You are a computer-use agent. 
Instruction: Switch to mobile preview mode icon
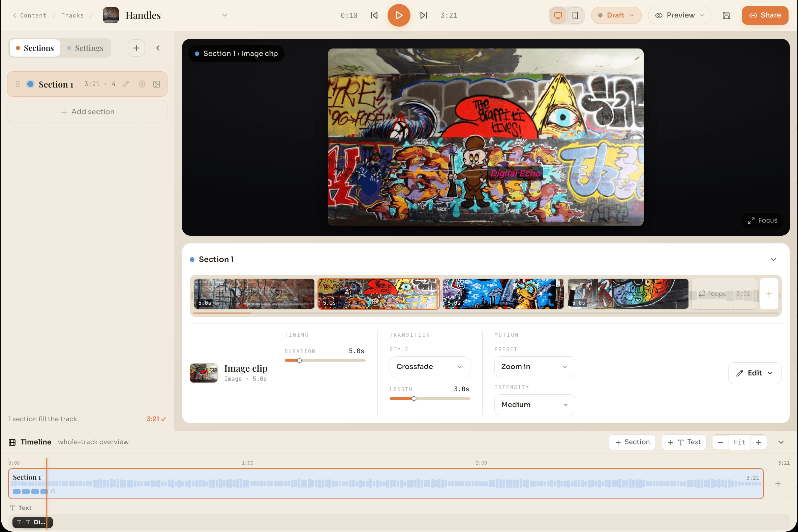[x=575, y=15]
